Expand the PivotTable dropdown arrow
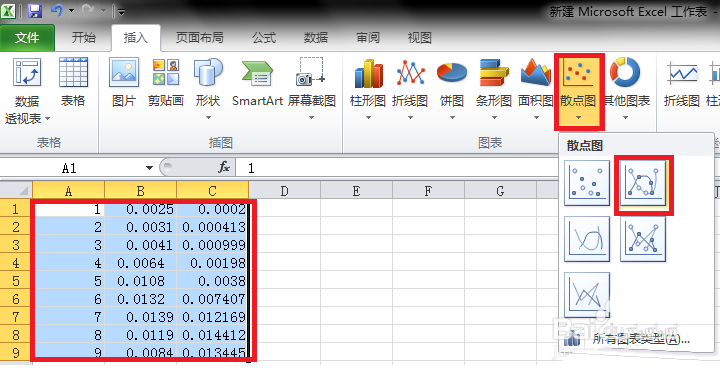The width and height of the screenshot is (720, 377). (47, 119)
